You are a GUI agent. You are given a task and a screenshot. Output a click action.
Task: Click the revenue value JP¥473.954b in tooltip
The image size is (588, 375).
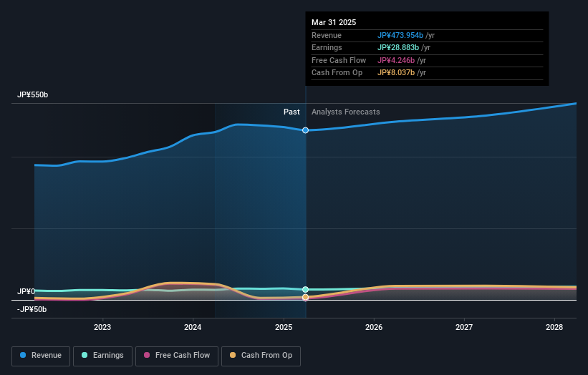pyautogui.click(x=400, y=35)
